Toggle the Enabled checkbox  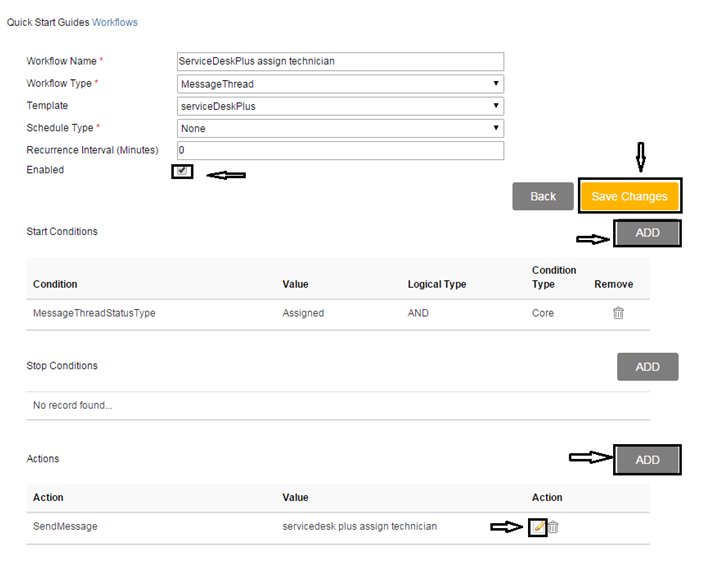pos(181,171)
